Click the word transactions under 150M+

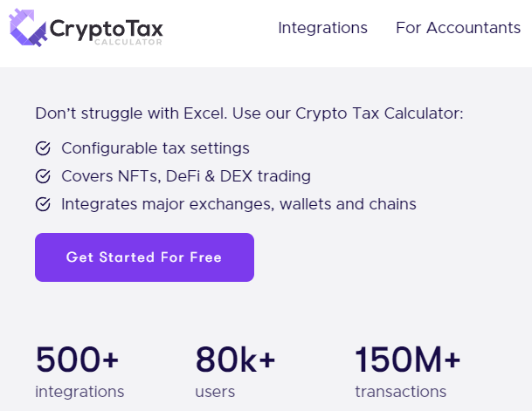click(x=401, y=392)
